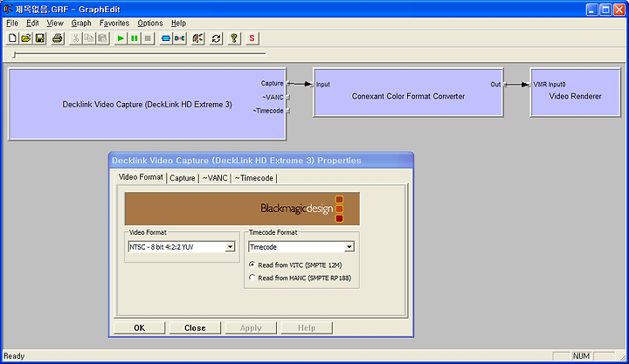Image resolution: width=629 pixels, height=364 pixels.
Task: Open the View menu
Action: pyautogui.click(x=55, y=24)
